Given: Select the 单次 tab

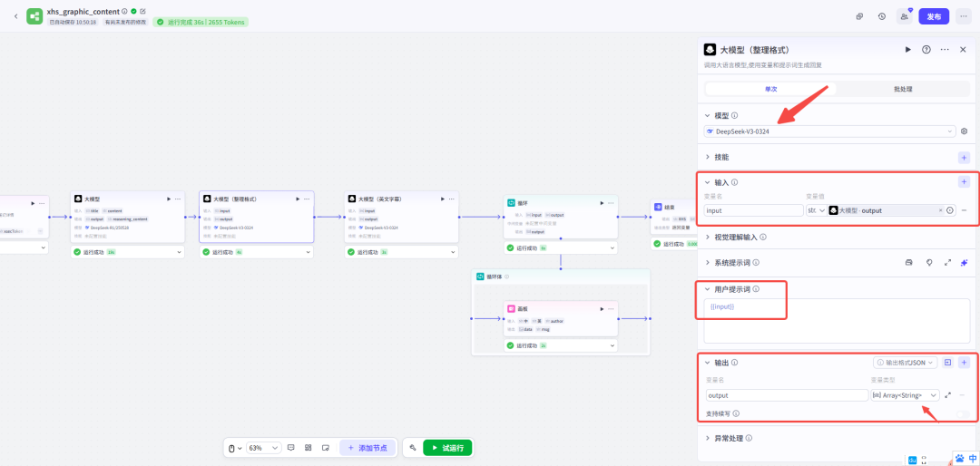Looking at the screenshot, I should tap(770, 89).
